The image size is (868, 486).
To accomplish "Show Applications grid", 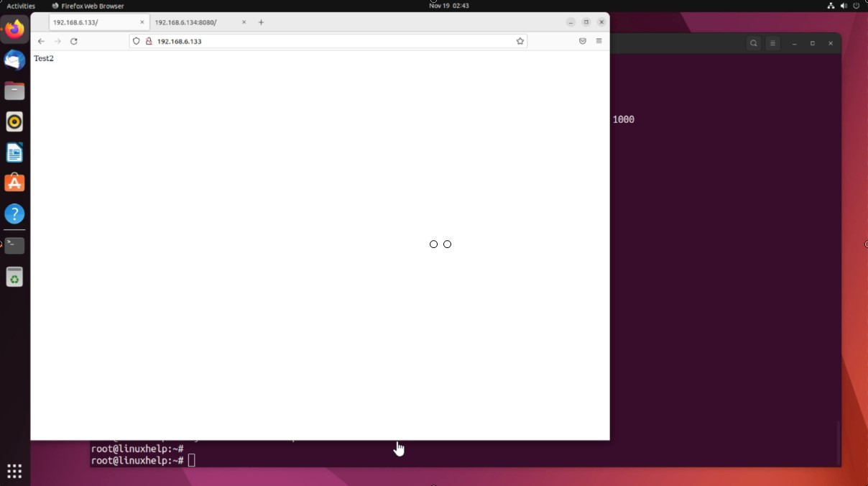I will click(14, 471).
